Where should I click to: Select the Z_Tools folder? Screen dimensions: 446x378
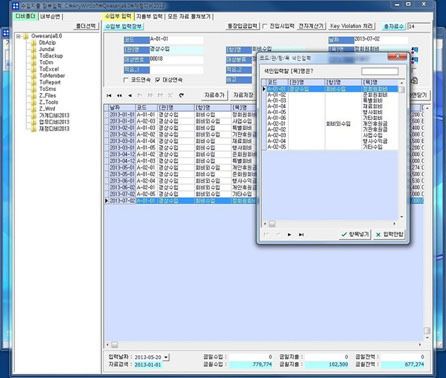[49, 102]
